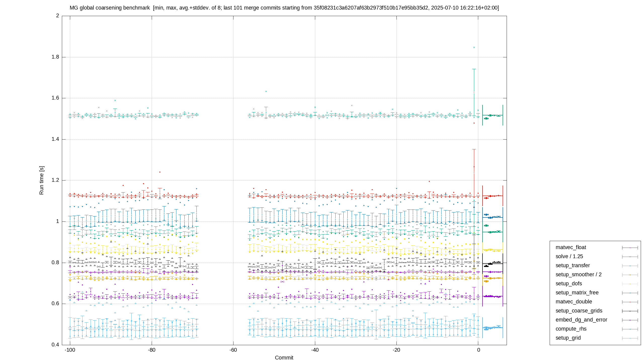Screen dimensions: 644x362
Task: Click the red outlier point near 1.24
Action: click(x=160, y=172)
